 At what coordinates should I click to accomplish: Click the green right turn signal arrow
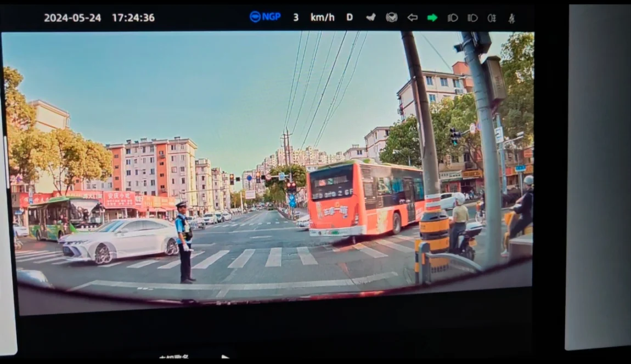tap(432, 18)
